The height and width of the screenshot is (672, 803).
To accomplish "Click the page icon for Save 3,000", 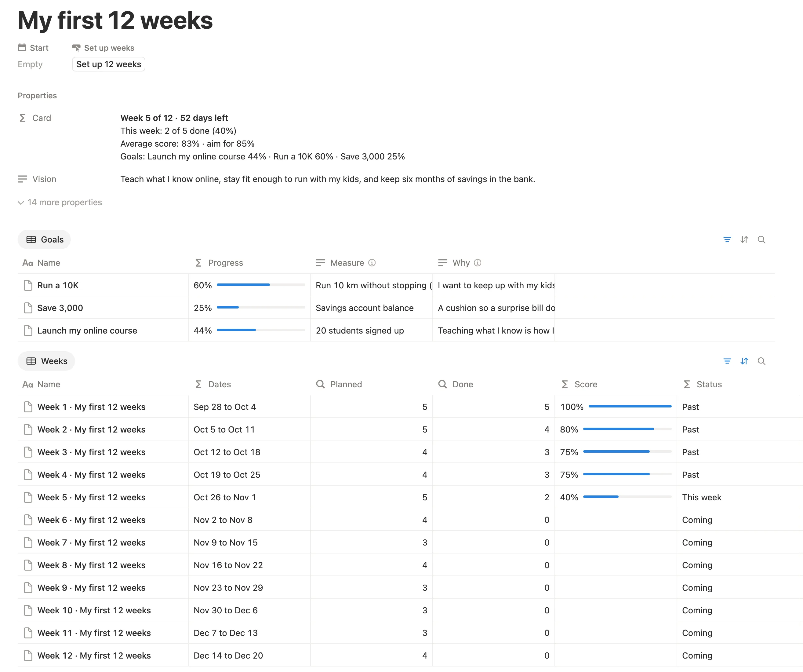I will click(28, 308).
